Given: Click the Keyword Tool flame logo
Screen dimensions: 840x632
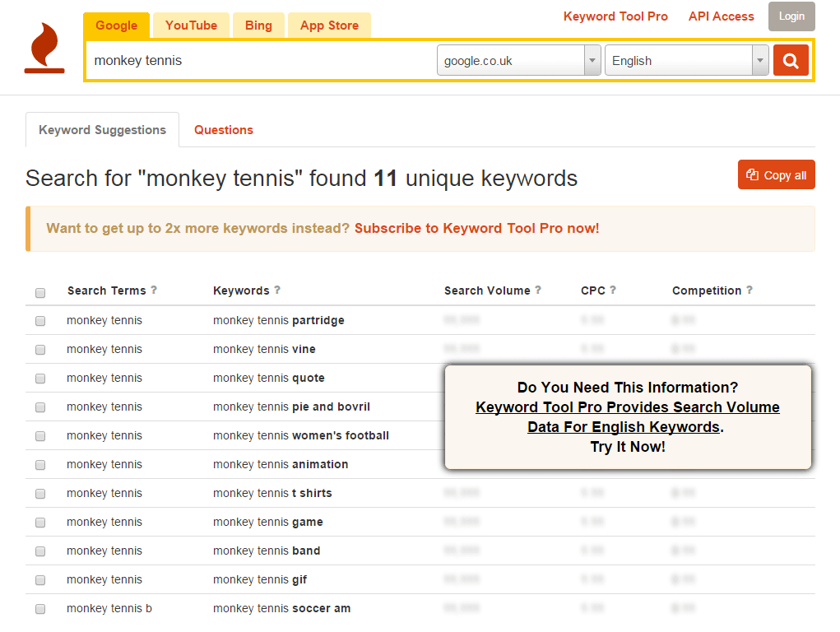Looking at the screenshot, I should coord(44,48).
